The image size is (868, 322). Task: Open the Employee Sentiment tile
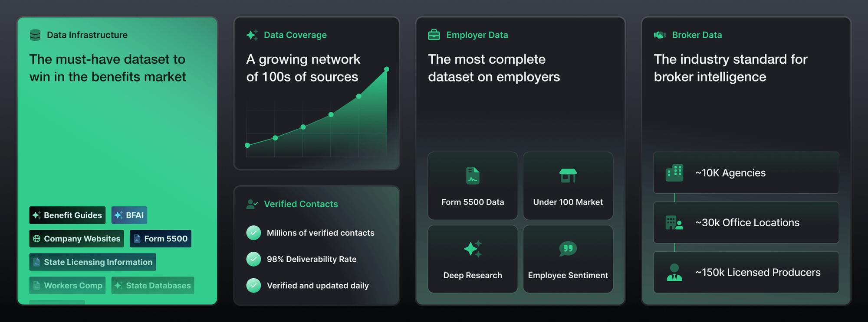pyautogui.click(x=568, y=259)
